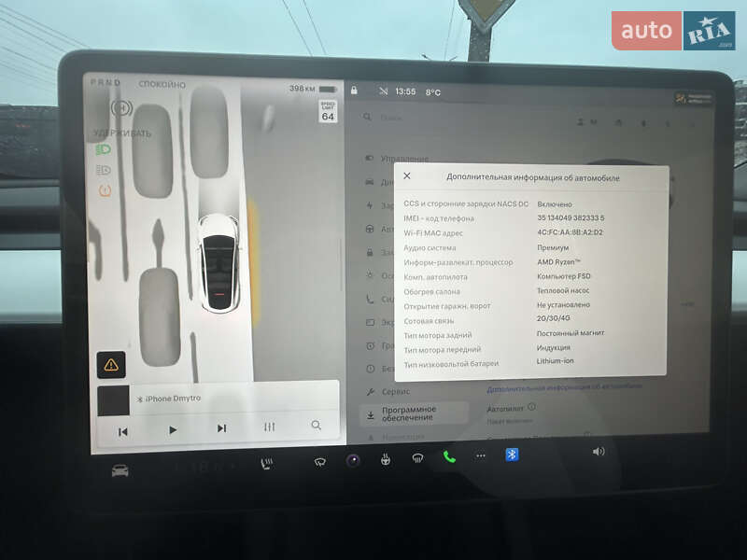
Task: Tap the parking brake hold icon near PRND
Action: [x=120, y=108]
